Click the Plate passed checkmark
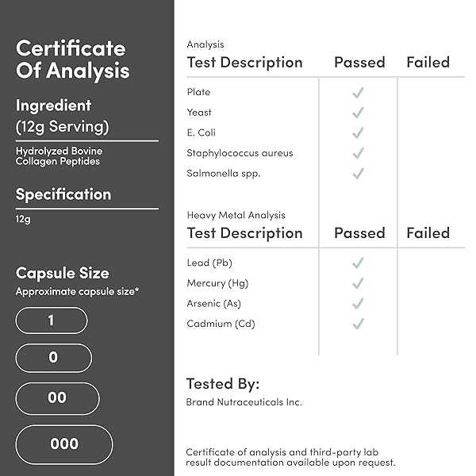Screen dimensions: 476x476 click(x=359, y=93)
